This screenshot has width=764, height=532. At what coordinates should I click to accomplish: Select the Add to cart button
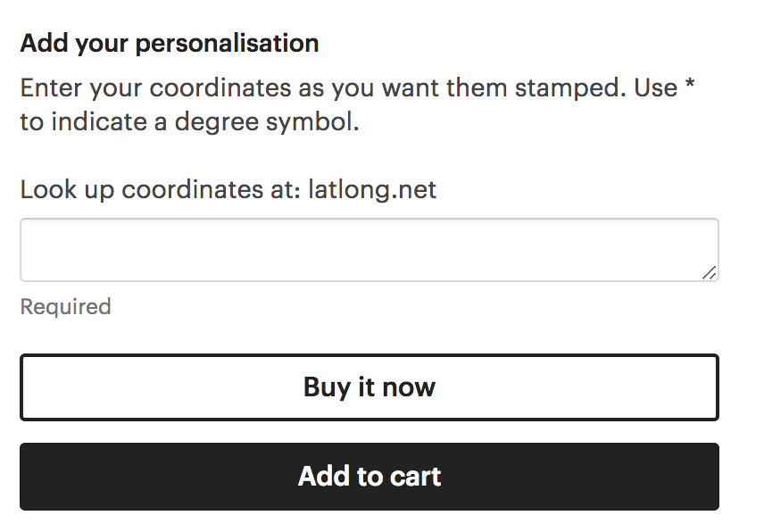point(369,477)
